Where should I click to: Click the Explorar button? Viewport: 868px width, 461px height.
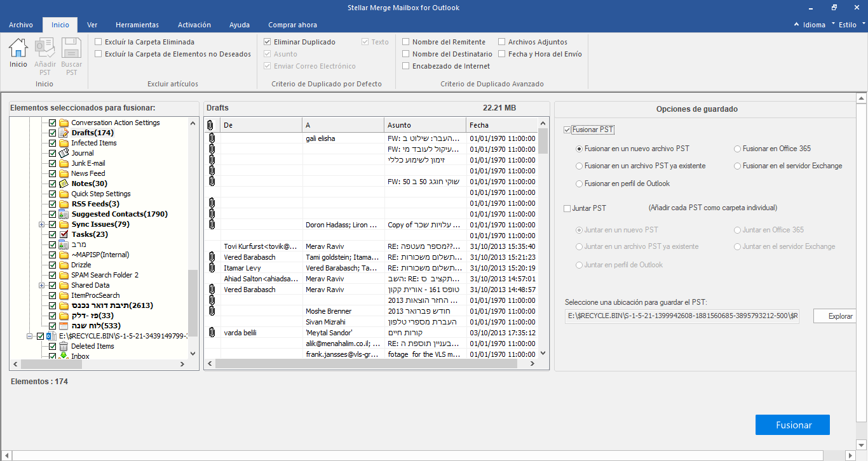pos(836,316)
